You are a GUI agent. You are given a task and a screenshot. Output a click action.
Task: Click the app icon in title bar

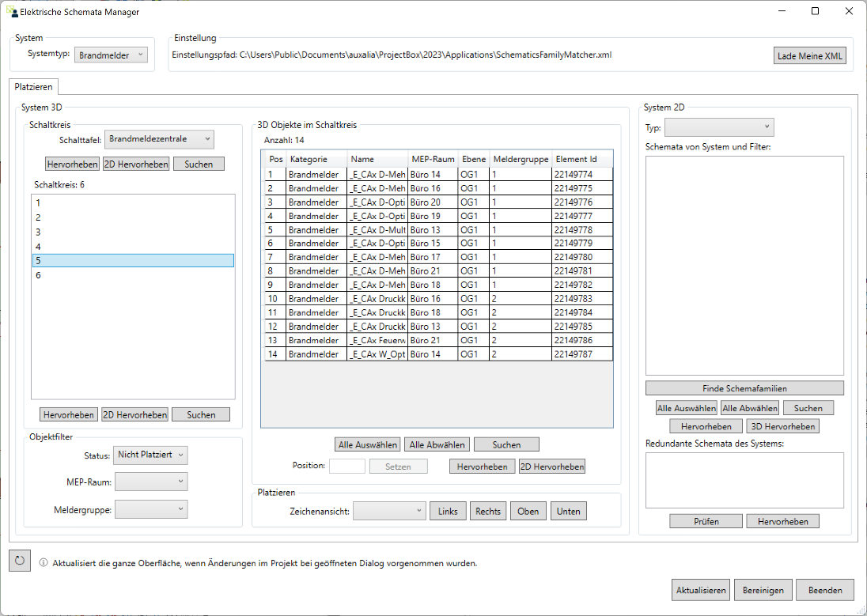coord(11,11)
